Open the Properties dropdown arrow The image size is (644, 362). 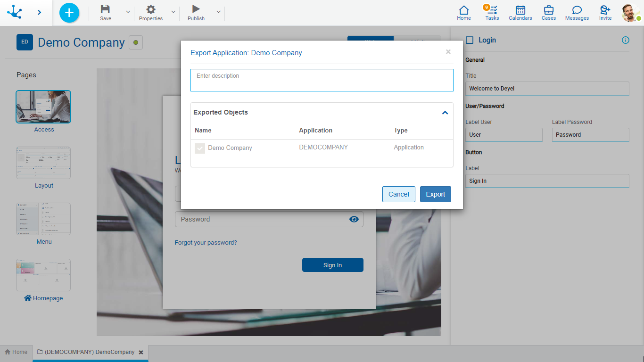pyautogui.click(x=173, y=12)
